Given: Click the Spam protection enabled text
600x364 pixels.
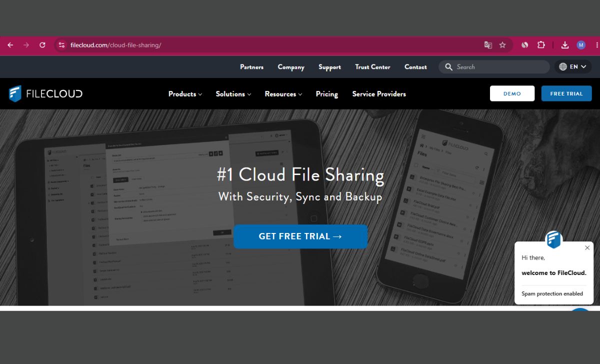Looking at the screenshot, I should [552, 293].
